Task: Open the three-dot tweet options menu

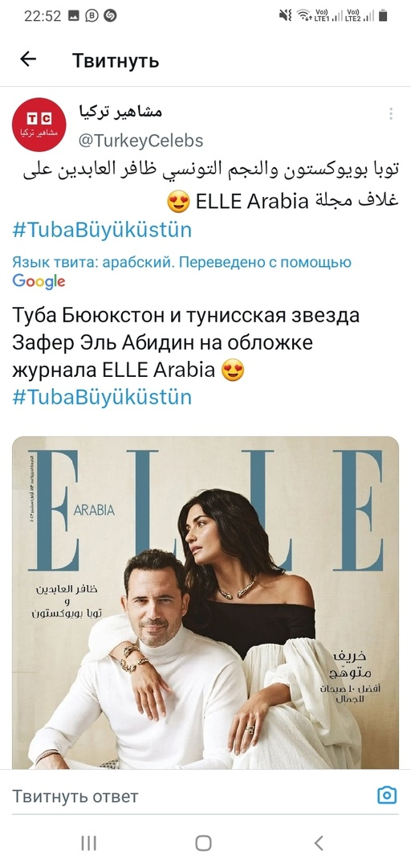Action: pos(391,114)
